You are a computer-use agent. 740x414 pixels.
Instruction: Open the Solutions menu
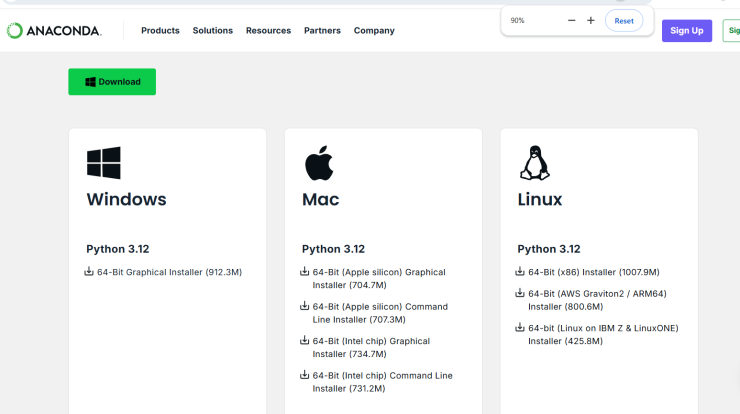pyautogui.click(x=213, y=31)
